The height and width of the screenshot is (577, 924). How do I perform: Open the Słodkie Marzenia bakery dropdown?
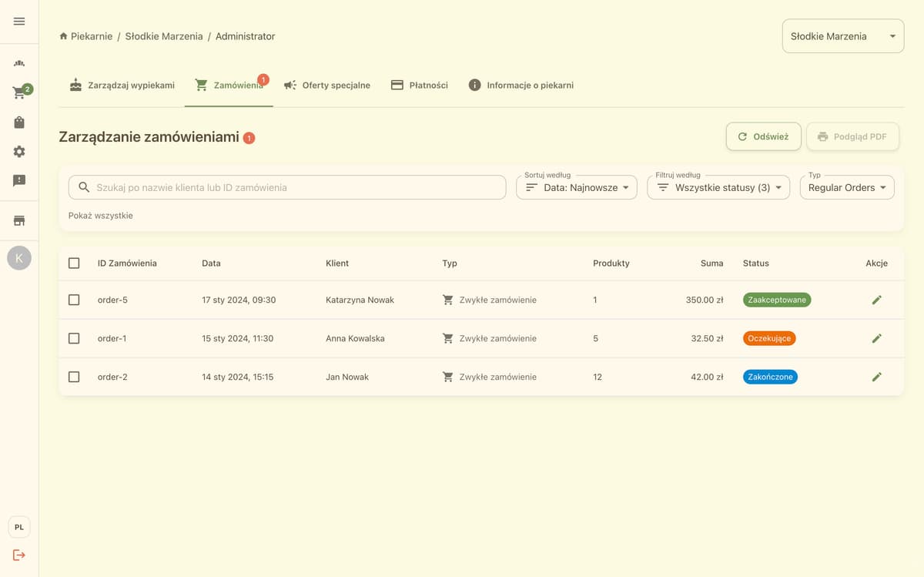842,35
